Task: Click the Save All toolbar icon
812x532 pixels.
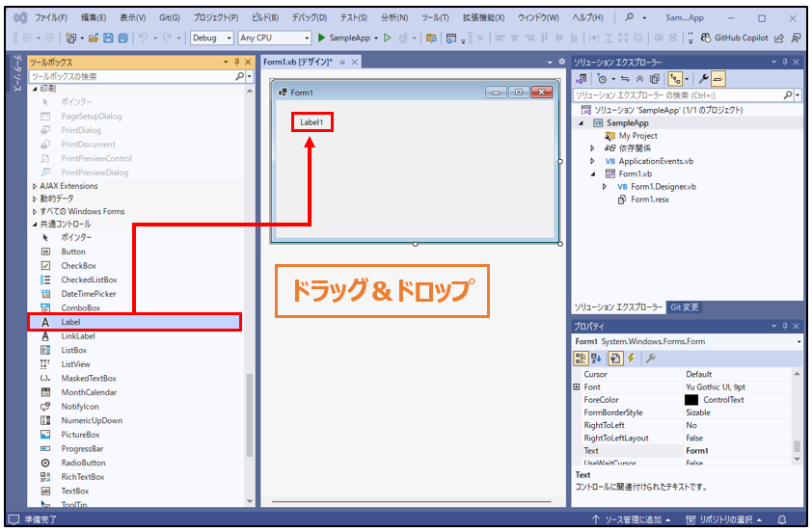Action: pyautogui.click(x=122, y=38)
